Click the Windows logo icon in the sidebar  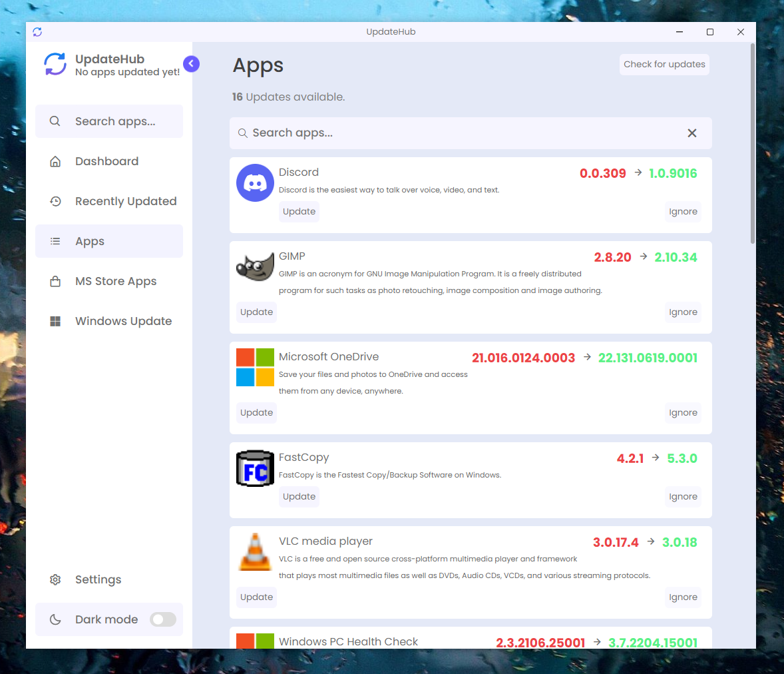(55, 321)
